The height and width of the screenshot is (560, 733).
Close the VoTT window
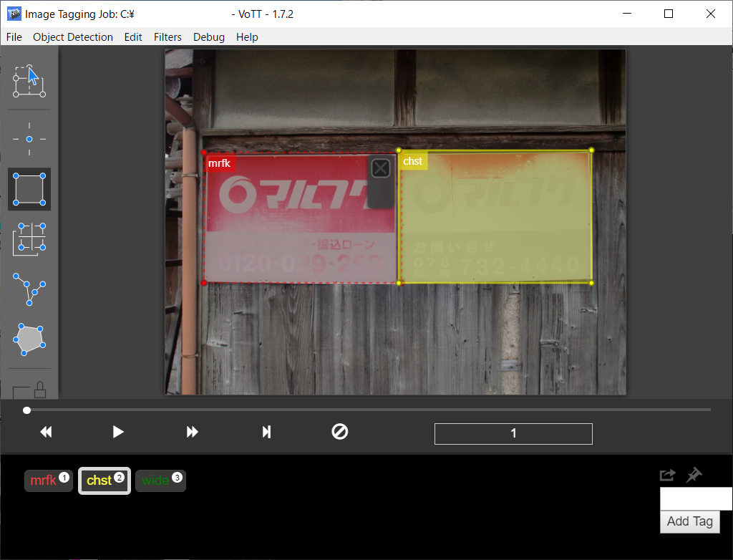[711, 14]
